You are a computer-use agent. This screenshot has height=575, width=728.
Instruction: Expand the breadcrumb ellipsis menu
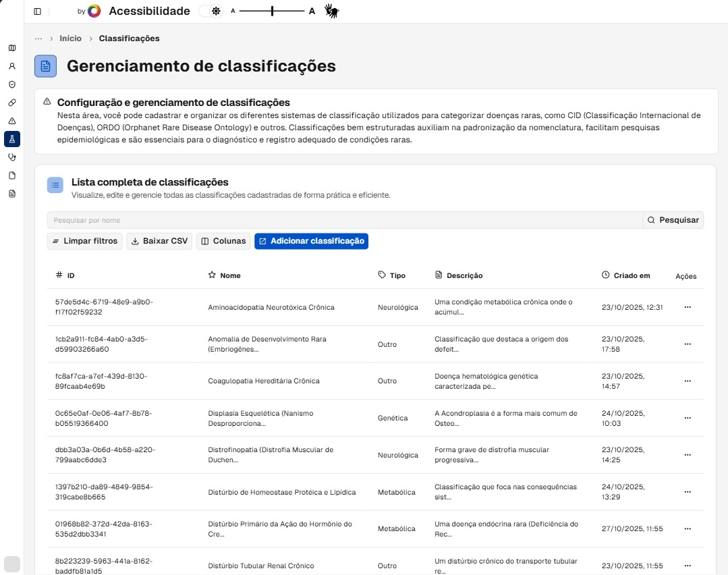pos(38,38)
